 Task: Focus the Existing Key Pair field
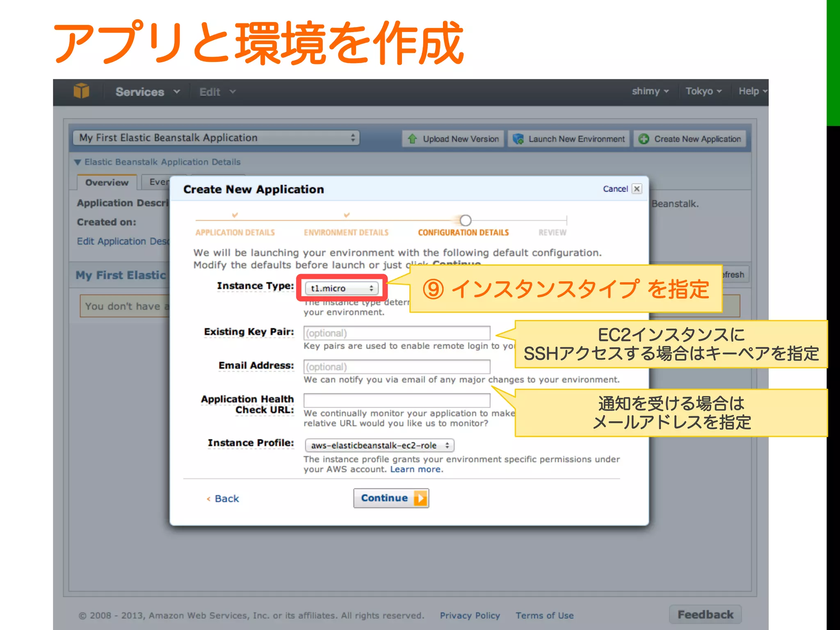[x=397, y=333]
